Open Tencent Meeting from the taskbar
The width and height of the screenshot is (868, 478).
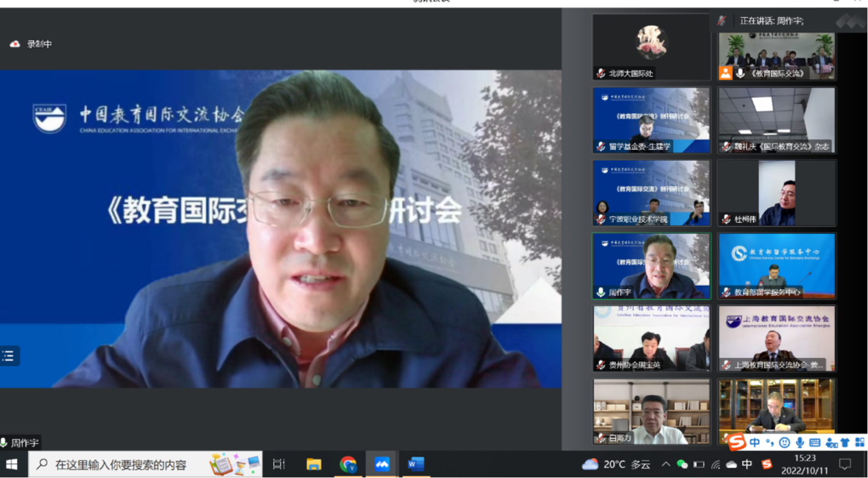[x=382, y=464]
